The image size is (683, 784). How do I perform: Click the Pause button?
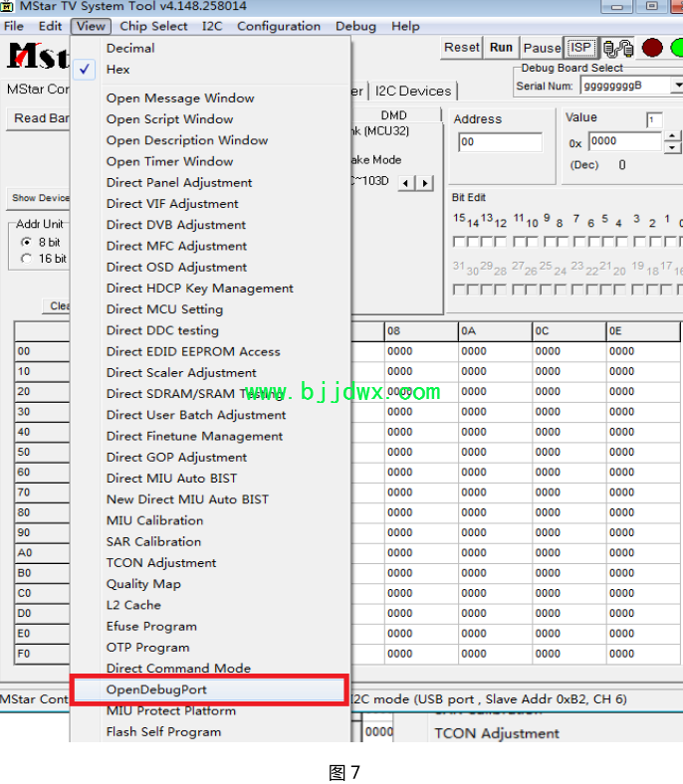click(x=542, y=48)
